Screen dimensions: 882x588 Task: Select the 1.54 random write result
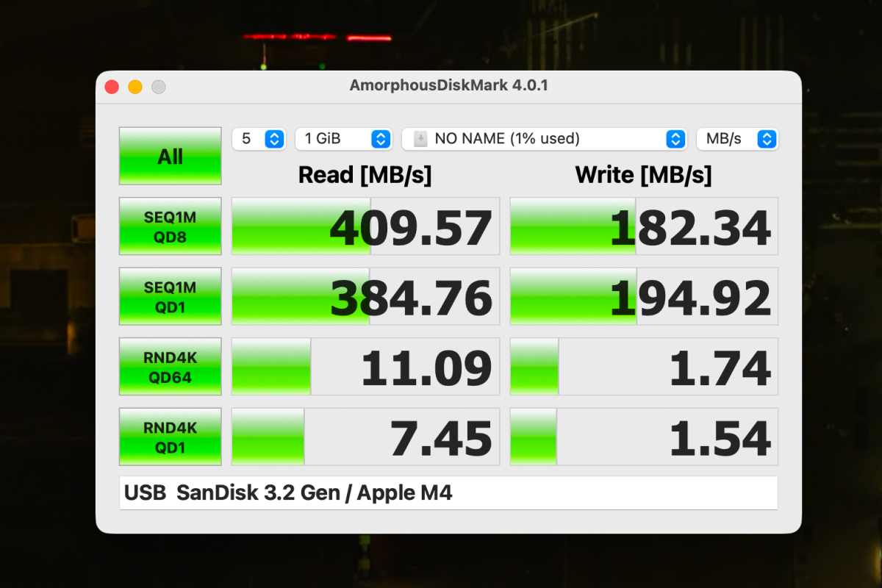pyautogui.click(x=644, y=437)
